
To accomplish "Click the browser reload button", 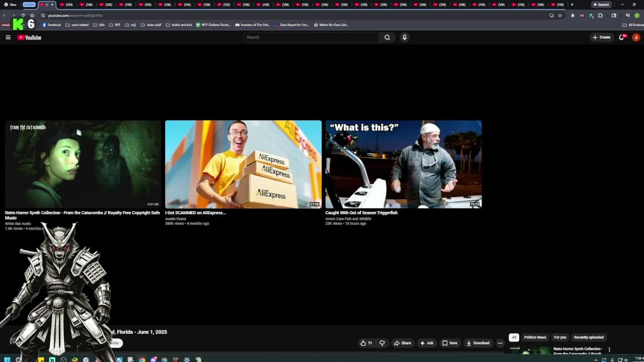I will [23, 16].
